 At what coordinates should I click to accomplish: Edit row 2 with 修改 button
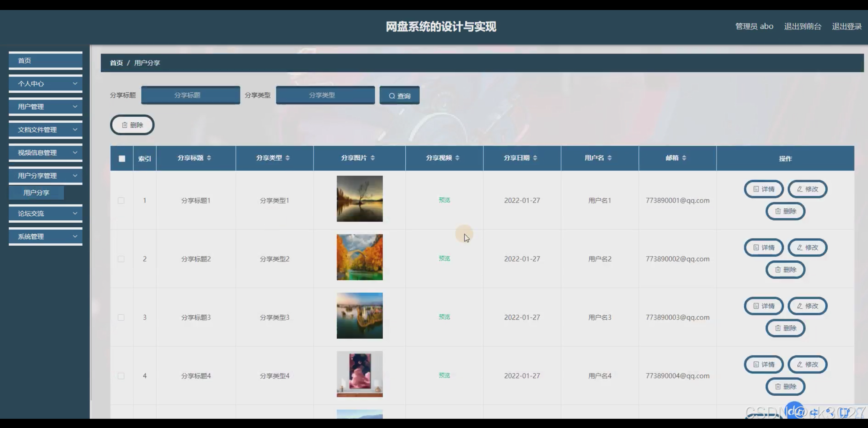[x=807, y=248]
